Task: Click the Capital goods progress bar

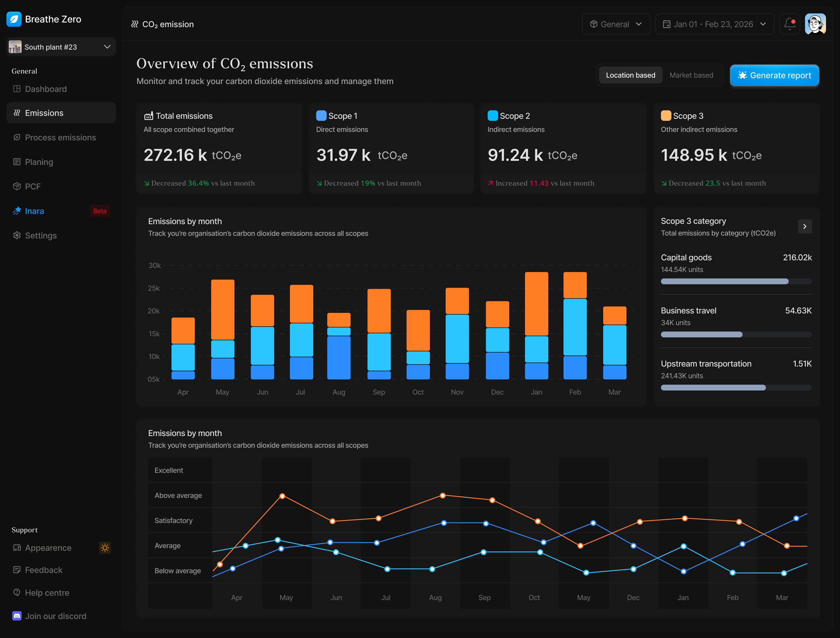Action: [736, 281]
